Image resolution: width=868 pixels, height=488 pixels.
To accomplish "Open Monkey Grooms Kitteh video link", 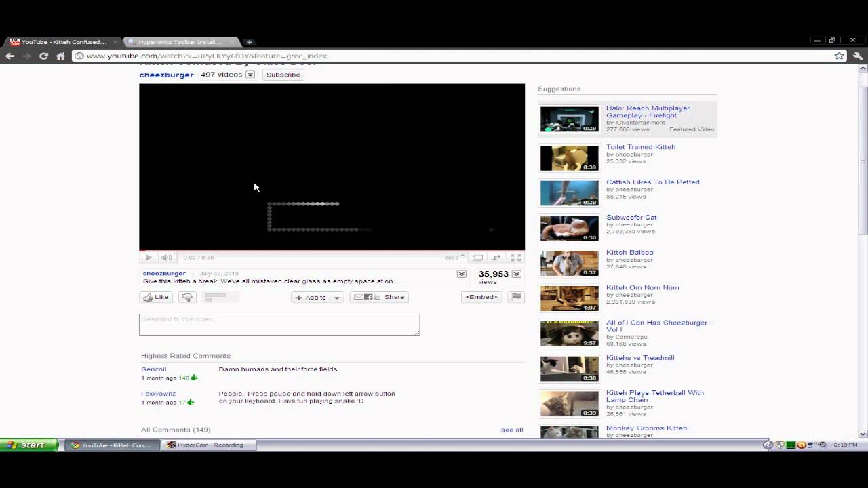I will coord(646,428).
